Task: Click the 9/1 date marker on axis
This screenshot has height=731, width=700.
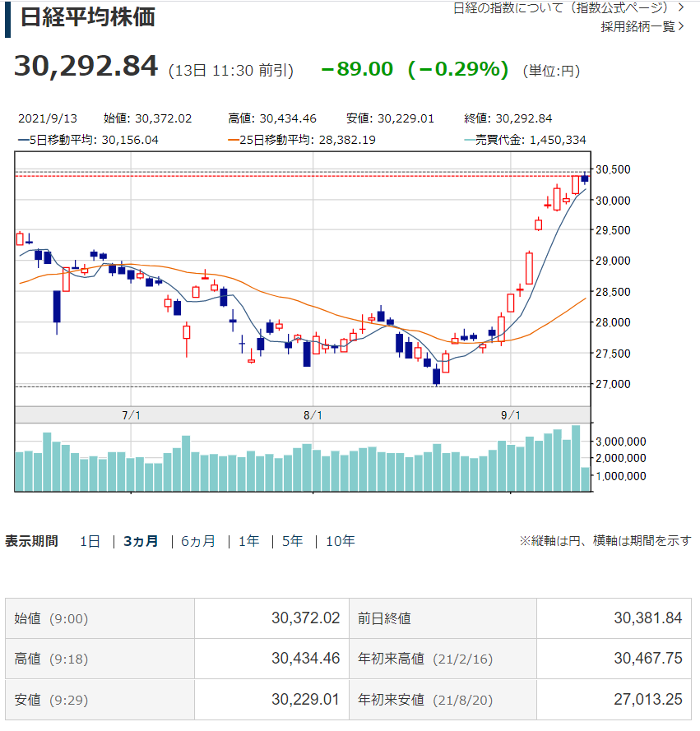Action: click(x=511, y=415)
